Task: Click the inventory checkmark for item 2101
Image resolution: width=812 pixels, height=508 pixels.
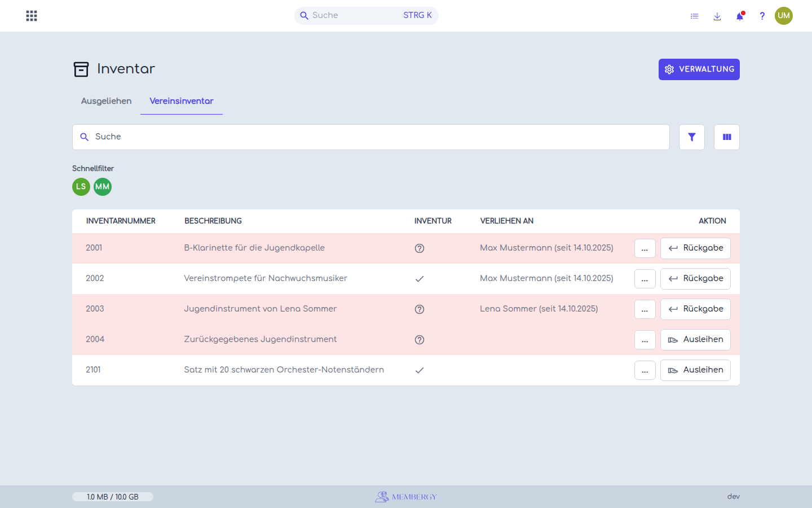Action: [420, 370]
